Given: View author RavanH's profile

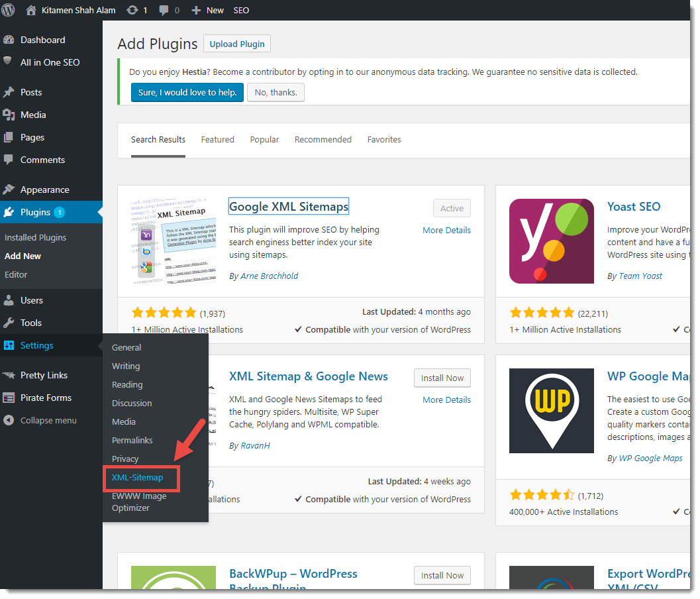Looking at the screenshot, I should pyautogui.click(x=256, y=446).
